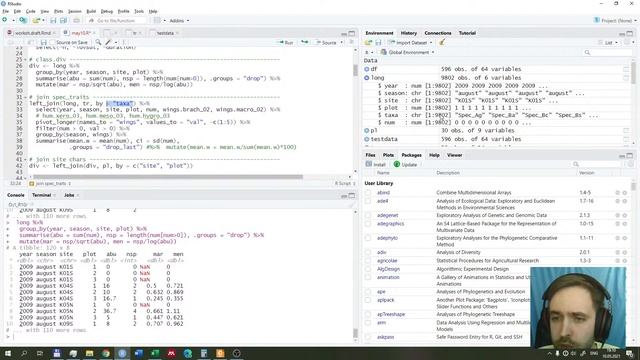Click the Go to file/function field
Screen dimensions: 640x360
pos(116,20)
